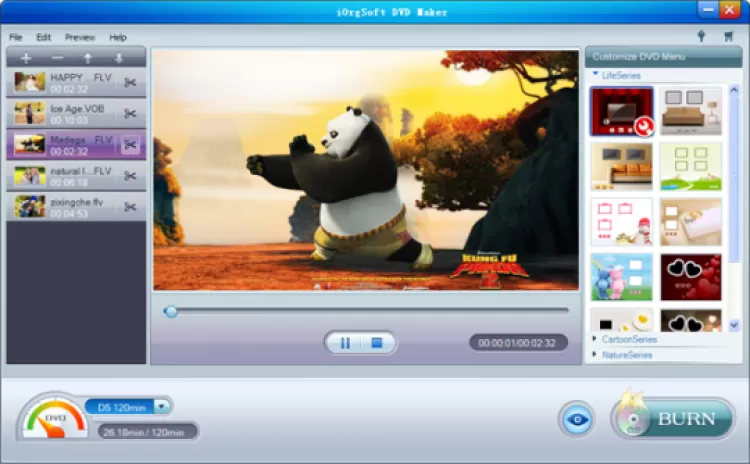Click the scissors icon for Ice Age.VOB
This screenshot has height=464, width=750.
(x=130, y=113)
